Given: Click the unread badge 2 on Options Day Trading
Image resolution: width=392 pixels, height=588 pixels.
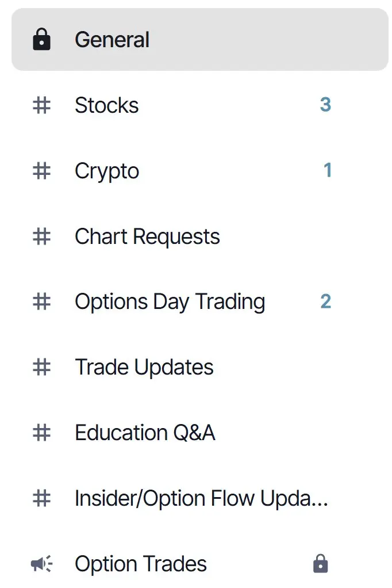Looking at the screenshot, I should [x=326, y=301].
